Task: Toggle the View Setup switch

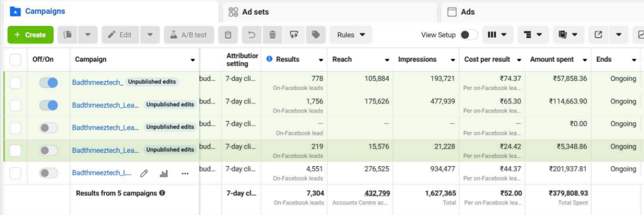Action: point(469,35)
